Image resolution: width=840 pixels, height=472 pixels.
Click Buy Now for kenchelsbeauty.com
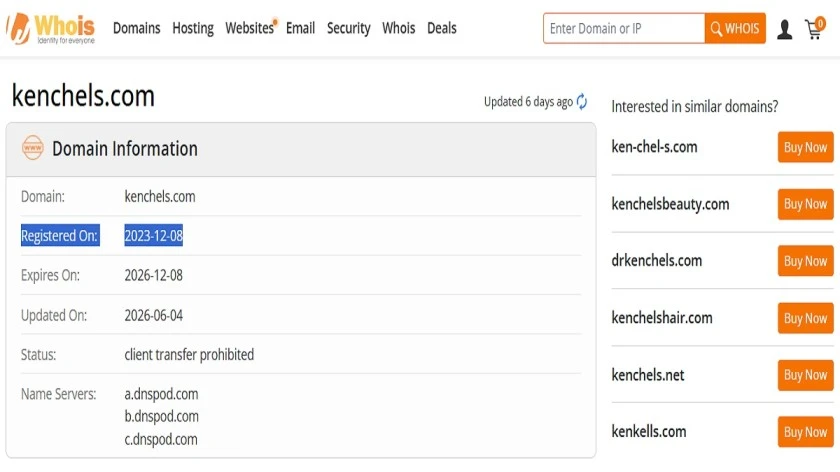[805, 204]
